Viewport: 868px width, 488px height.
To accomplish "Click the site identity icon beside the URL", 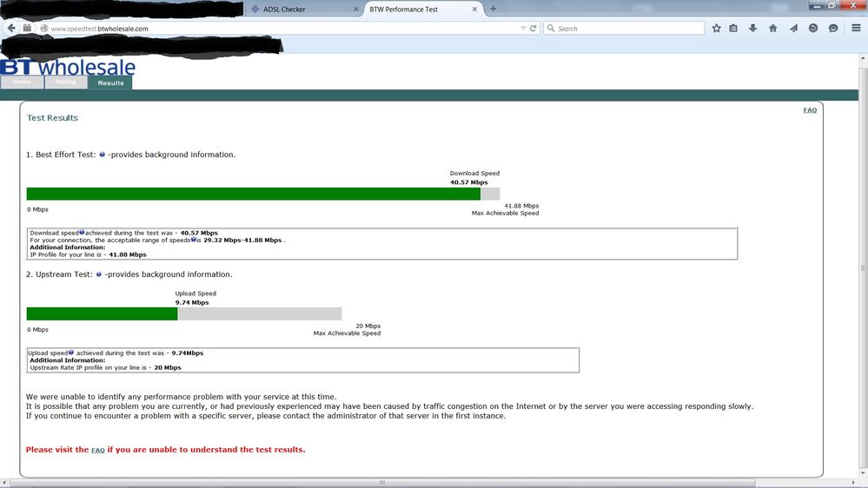I will point(43,28).
